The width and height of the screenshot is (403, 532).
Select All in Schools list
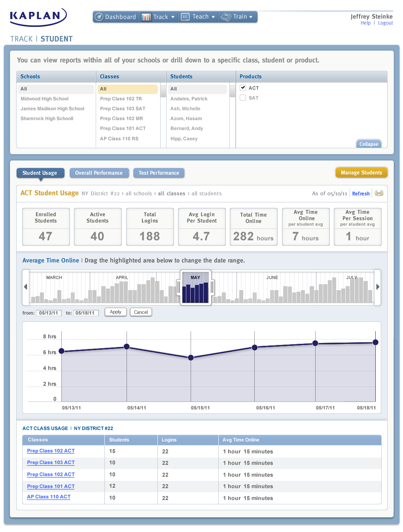click(56, 89)
